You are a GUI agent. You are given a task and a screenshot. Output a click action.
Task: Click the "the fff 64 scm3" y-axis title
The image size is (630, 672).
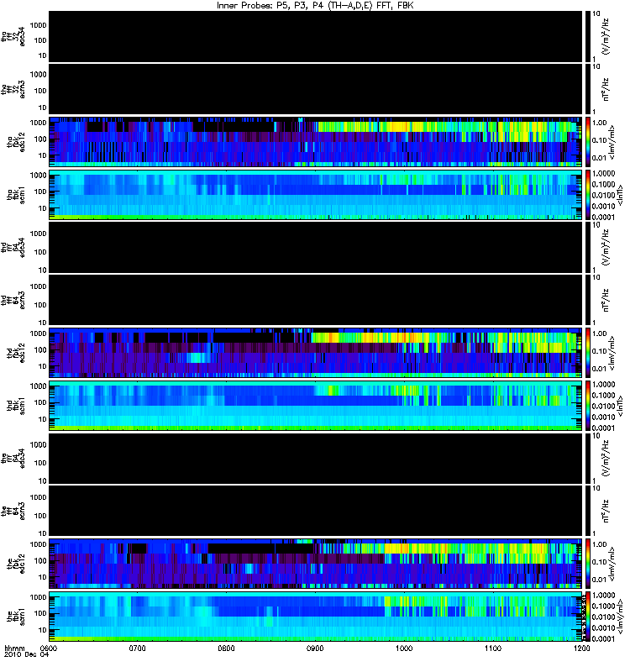pos(13,511)
